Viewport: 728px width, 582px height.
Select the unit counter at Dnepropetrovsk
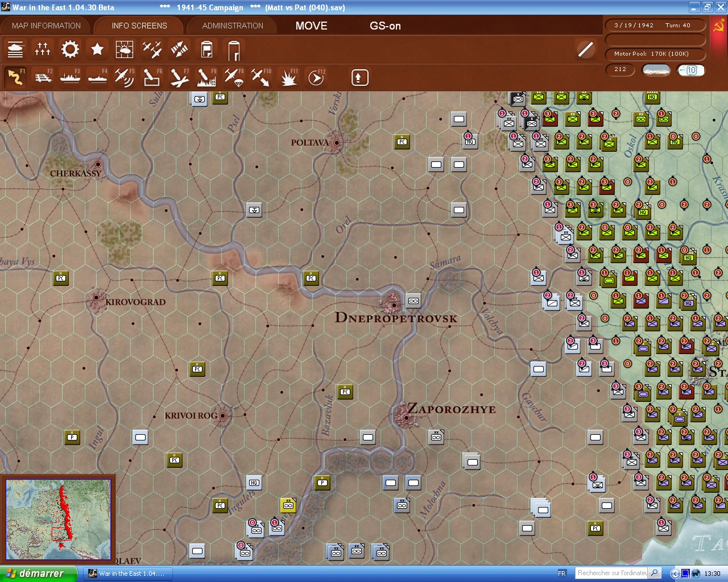[x=413, y=301]
